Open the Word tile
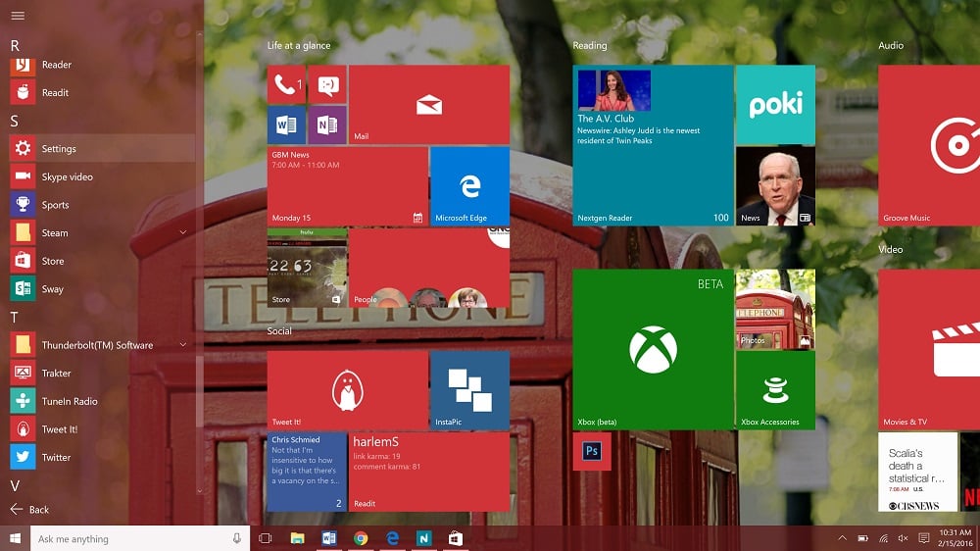Image resolution: width=980 pixels, height=551 pixels. pyautogui.click(x=286, y=125)
